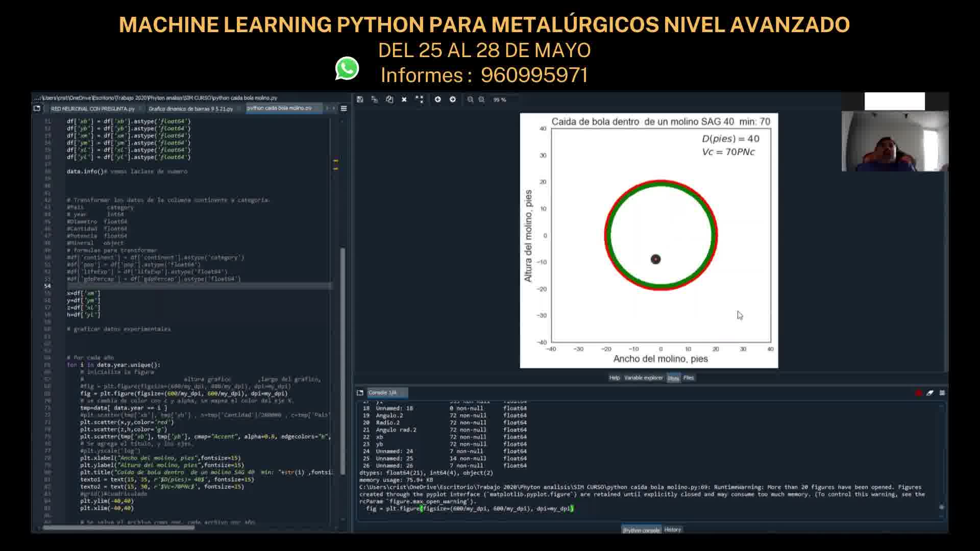Click the console 'dtypes: float64(21)' line
The height and width of the screenshot is (551, 980).
pyautogui.click(x=426, y=473)
